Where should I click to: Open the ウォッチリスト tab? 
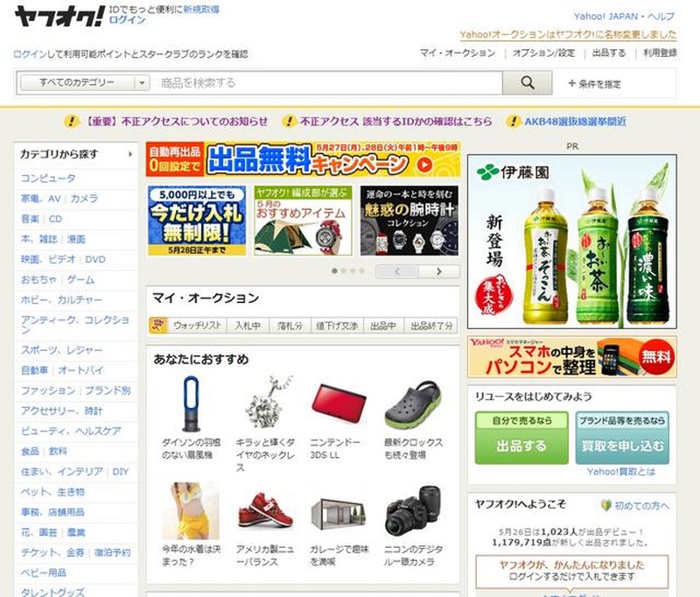[x=197, y=326]
